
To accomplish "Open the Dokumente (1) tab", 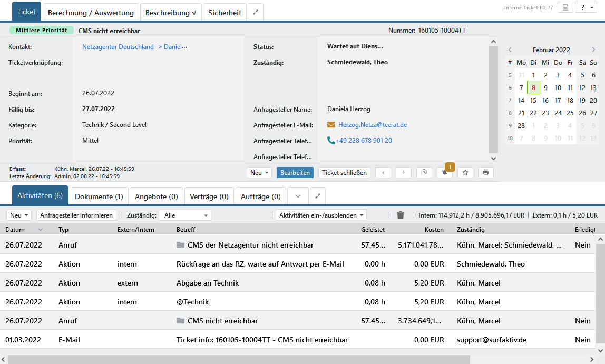I will [99, 196].
